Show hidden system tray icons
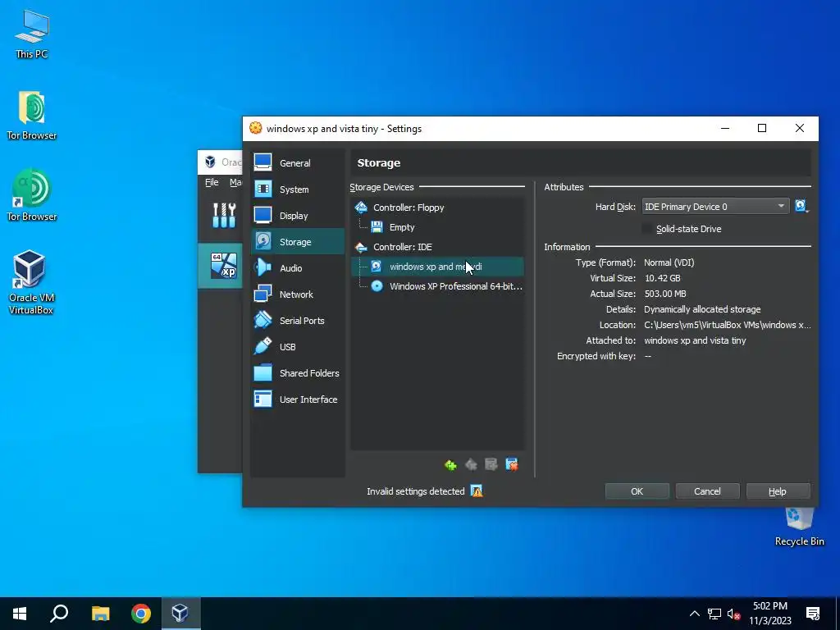This screenshot has height=630, width=840. coord(694,614)
